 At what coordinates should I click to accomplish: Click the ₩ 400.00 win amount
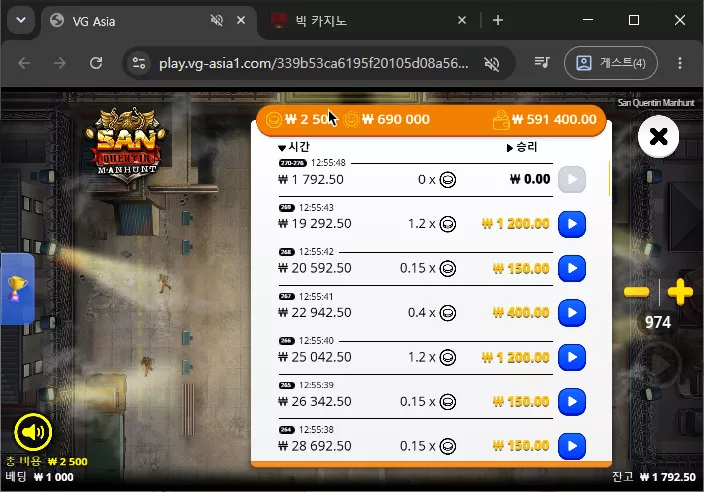[521, 312]
